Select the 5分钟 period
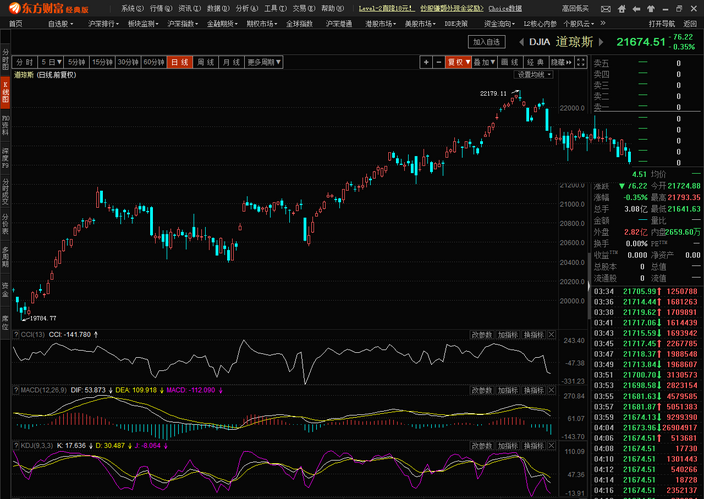This screenshot has height=499, width=704. [77, 62]
